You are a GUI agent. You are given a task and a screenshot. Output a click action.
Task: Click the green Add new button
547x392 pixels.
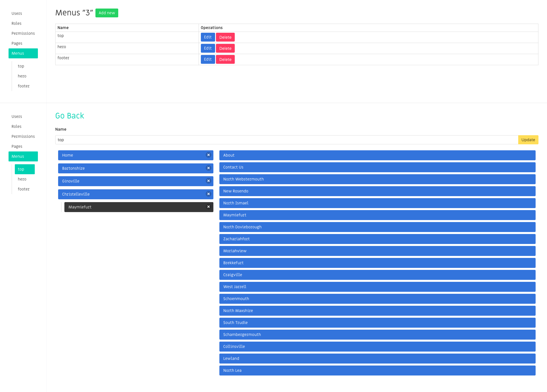point(107,13)
